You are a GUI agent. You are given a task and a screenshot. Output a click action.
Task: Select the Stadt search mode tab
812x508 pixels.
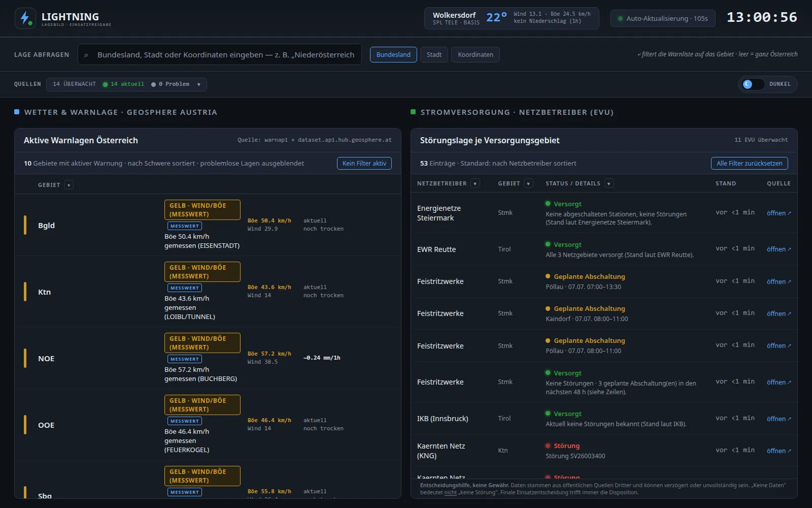(x=434, y=54)
